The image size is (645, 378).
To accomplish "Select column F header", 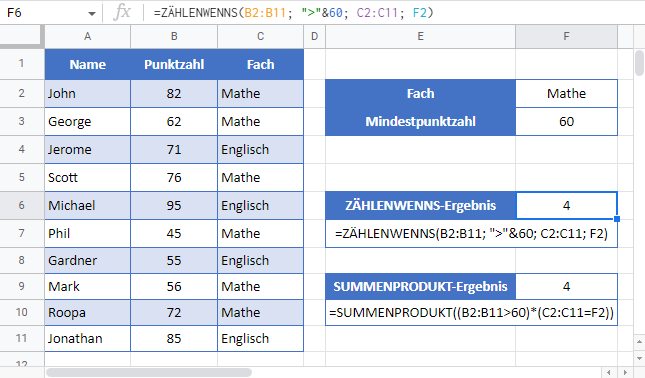I will (x=566, y=37).
